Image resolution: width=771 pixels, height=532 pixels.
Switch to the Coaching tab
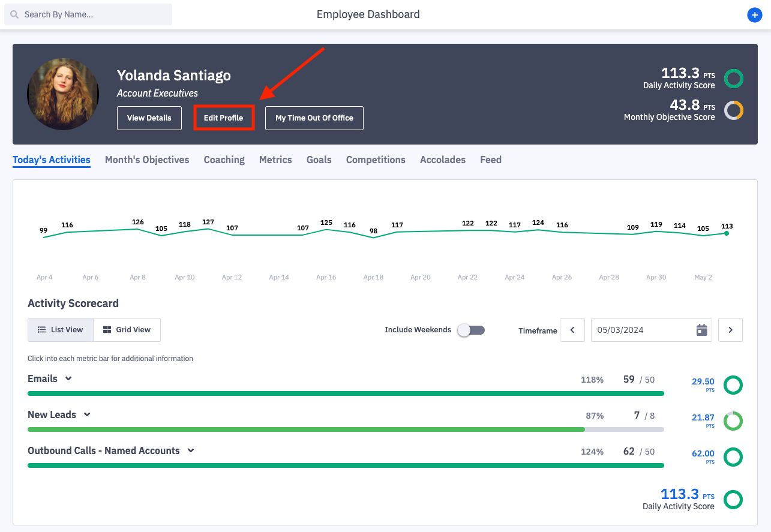pyautogui.click(x=224, y=160)
